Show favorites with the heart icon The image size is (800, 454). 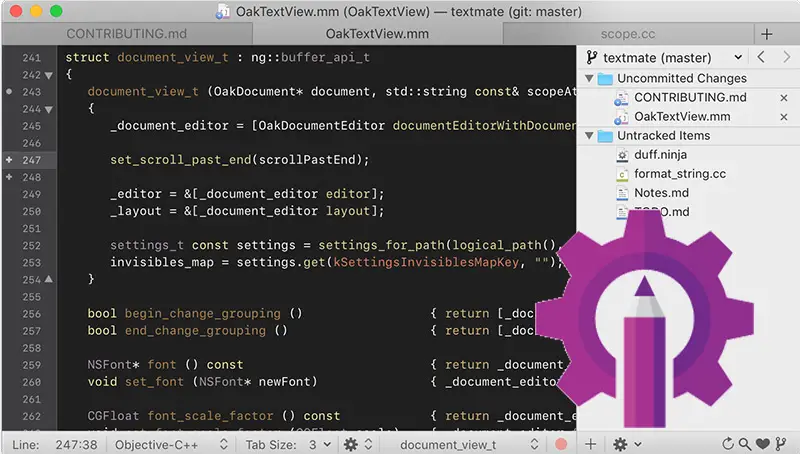pos(763,444)
